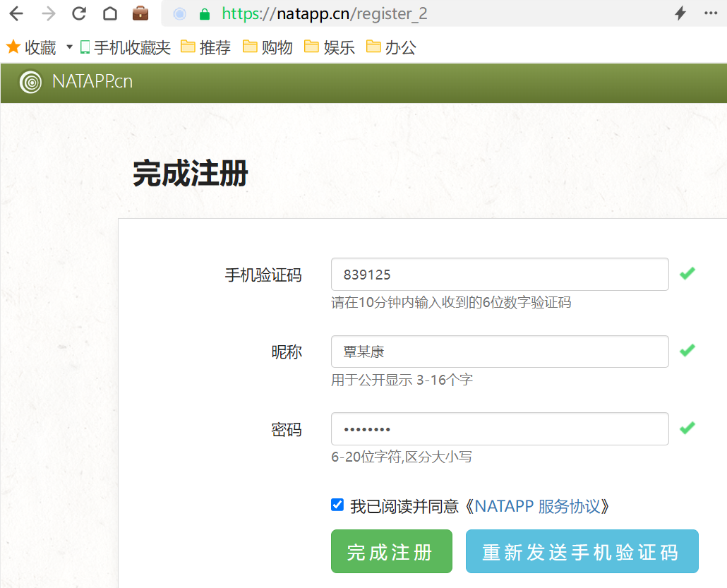Navigate back using the browser back arrow

pyautogui.click(x=16, y=13)
